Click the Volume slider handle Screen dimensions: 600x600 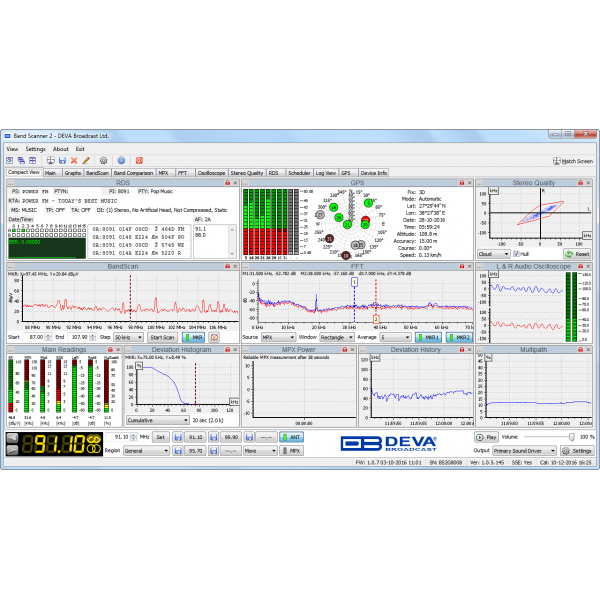pos(571,437)
